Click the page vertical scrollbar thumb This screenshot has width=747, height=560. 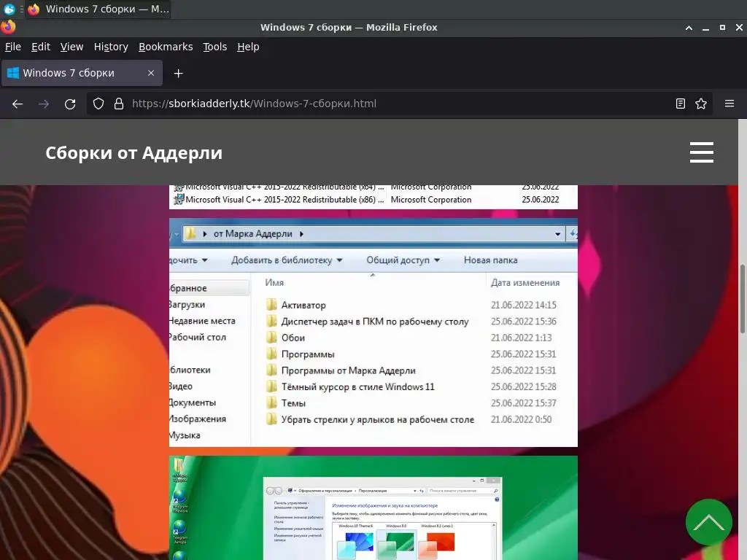(743, 299)
